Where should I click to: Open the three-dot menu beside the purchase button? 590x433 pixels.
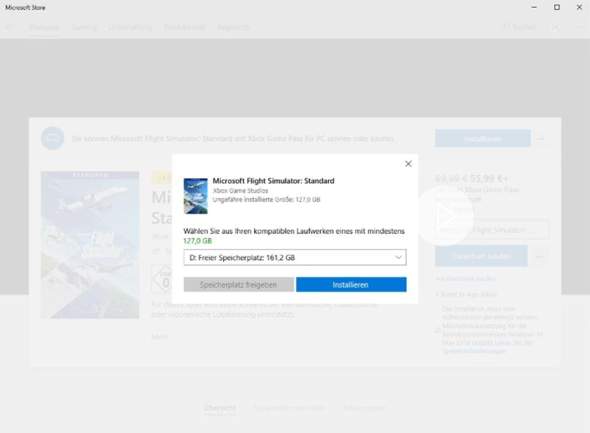coord(539,257)
